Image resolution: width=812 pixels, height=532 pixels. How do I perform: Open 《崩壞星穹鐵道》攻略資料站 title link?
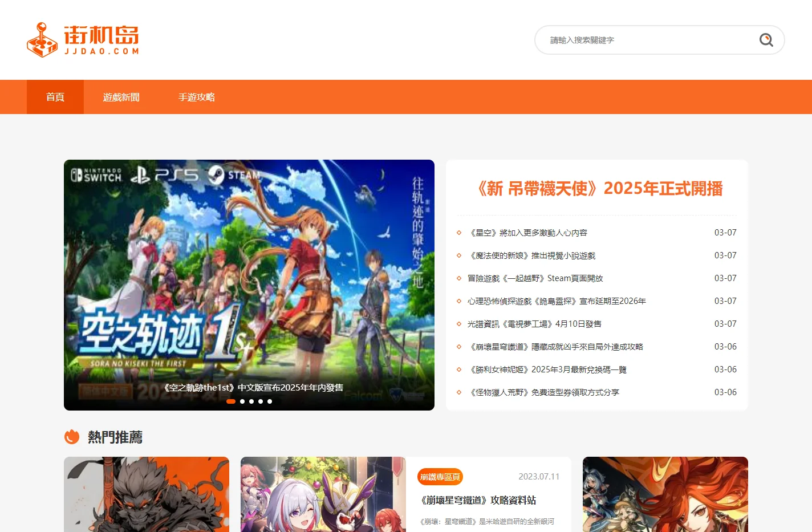[478, 500]
